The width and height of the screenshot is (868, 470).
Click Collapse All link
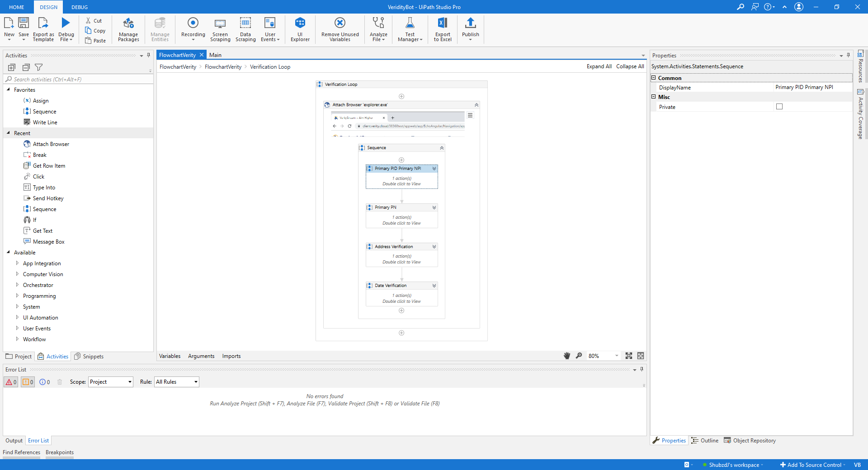coord(630,66)
